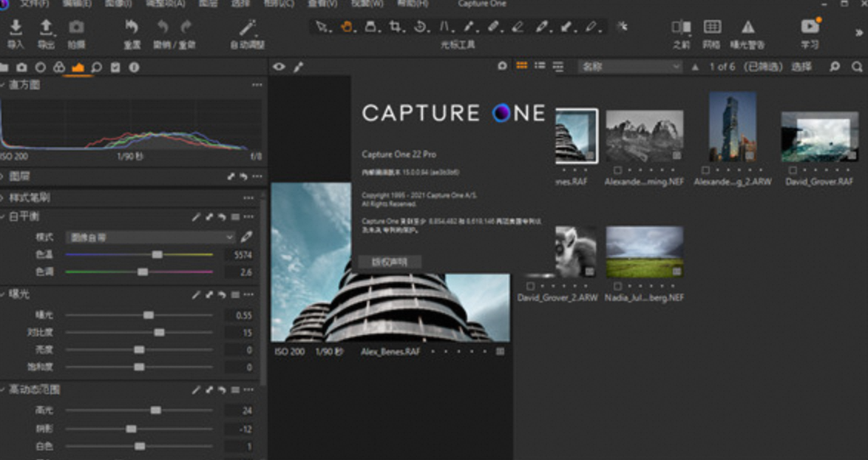Expand toolbar overflow double chevron

[859, 33]
